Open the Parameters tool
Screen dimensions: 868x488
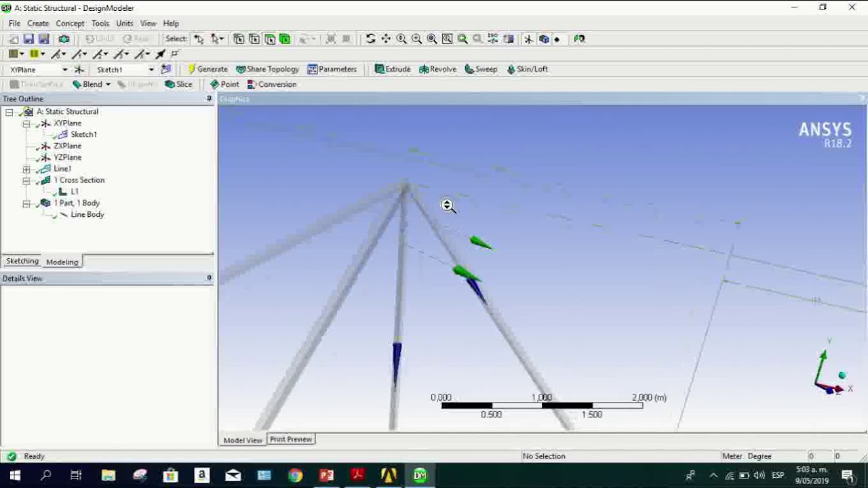(332, 69)
